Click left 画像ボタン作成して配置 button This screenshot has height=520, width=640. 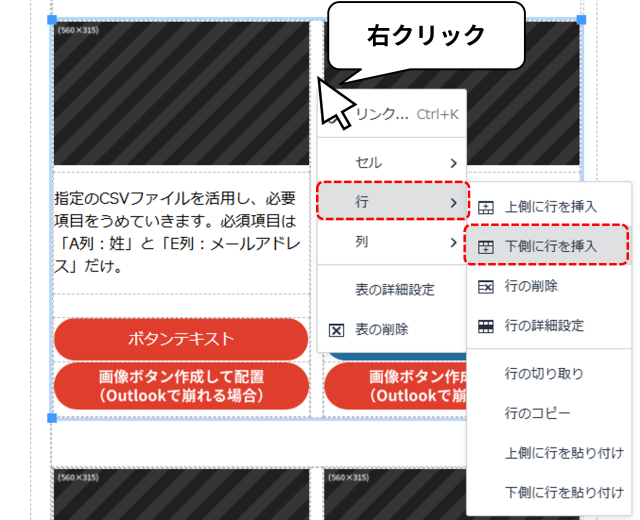pos(181,386)
